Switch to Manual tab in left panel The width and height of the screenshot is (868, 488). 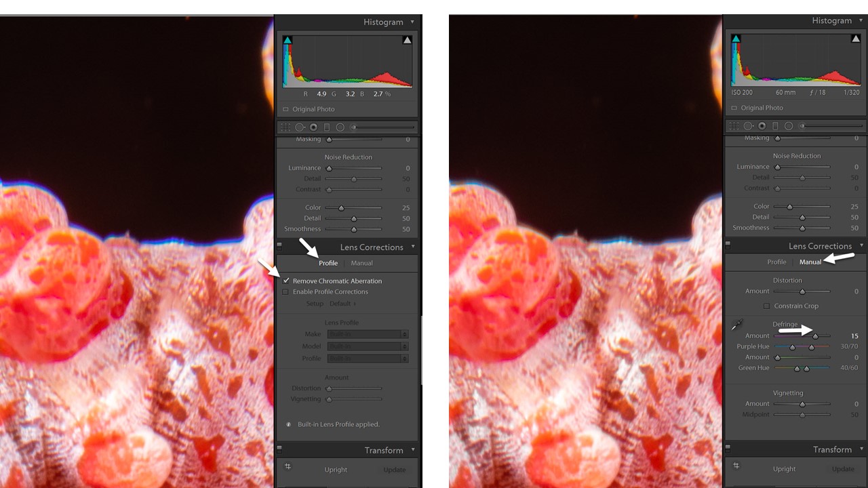(361, 263)
